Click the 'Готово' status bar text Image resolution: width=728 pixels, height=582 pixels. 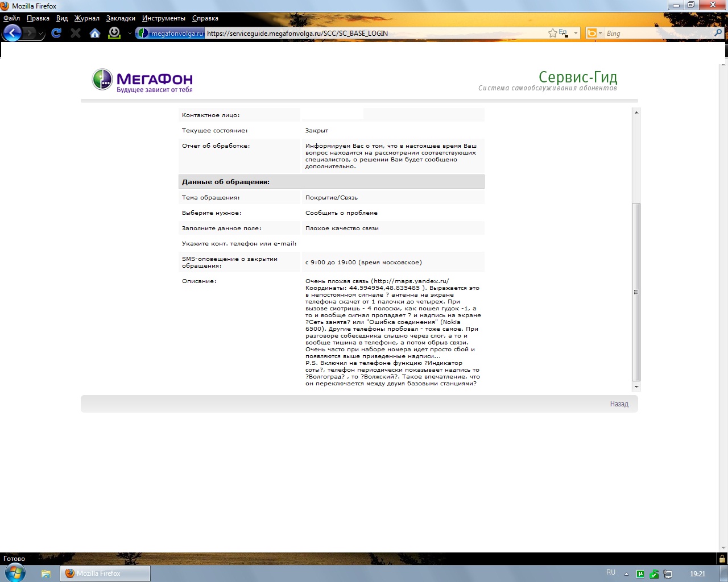14,559
